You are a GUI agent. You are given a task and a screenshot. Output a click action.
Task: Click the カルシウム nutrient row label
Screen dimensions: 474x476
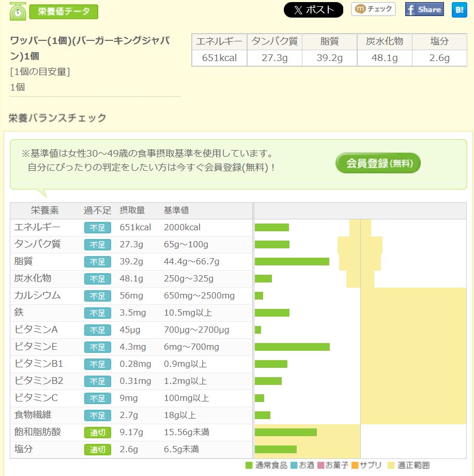point(38,296)
